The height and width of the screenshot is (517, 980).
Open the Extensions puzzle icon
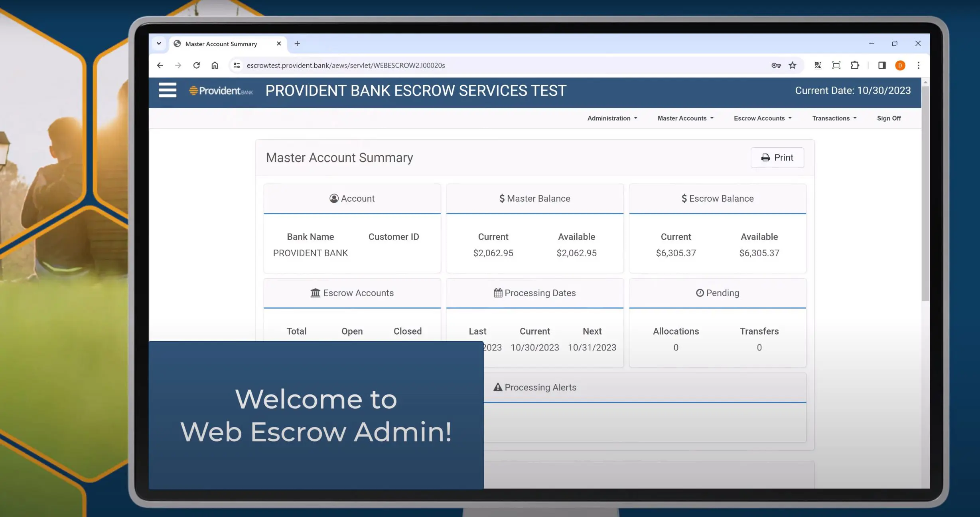855,65
